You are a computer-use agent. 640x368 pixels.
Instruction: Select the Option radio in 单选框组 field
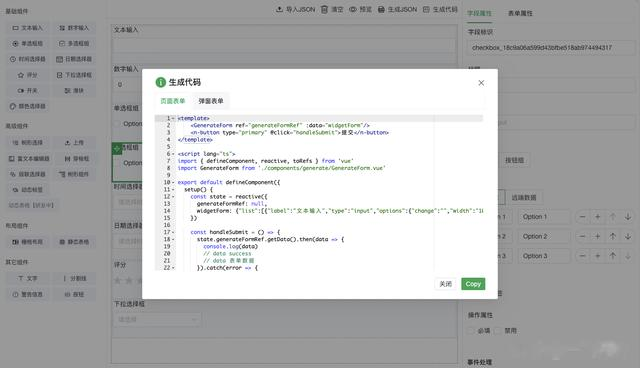[x=118, y=124]
